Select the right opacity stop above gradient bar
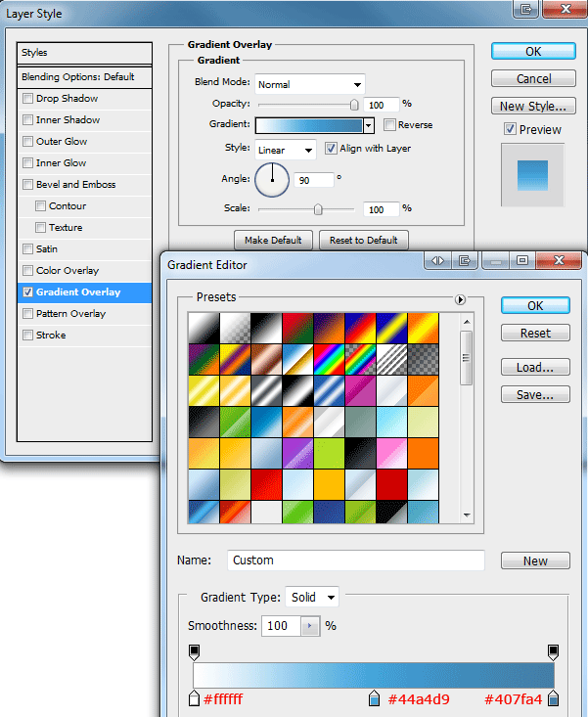 point(553,652)
